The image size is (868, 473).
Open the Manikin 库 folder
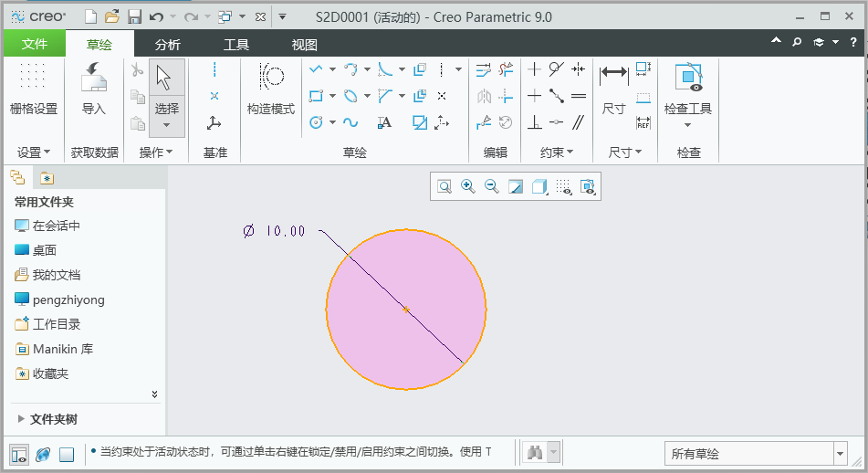pyautogui.click(x=54, y=349)
